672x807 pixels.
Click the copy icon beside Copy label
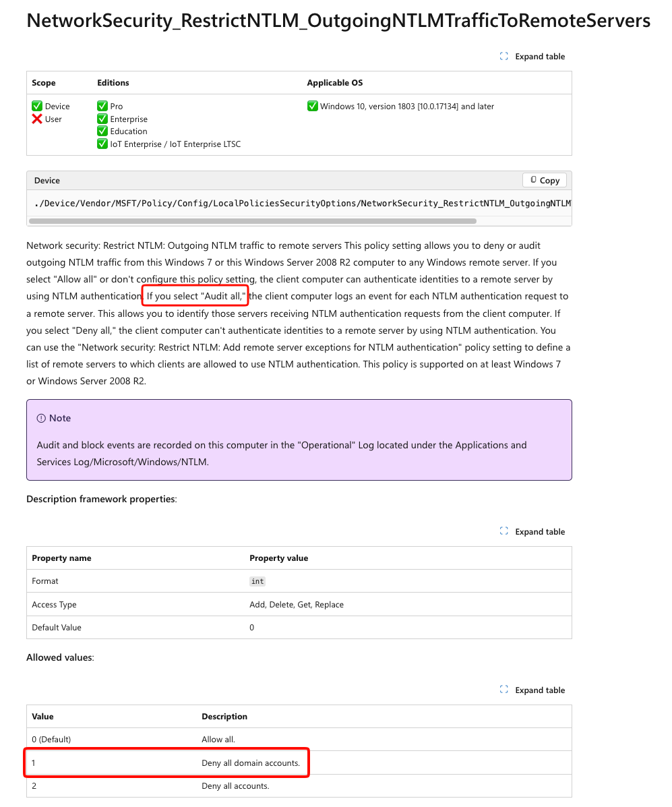point(533,179)
